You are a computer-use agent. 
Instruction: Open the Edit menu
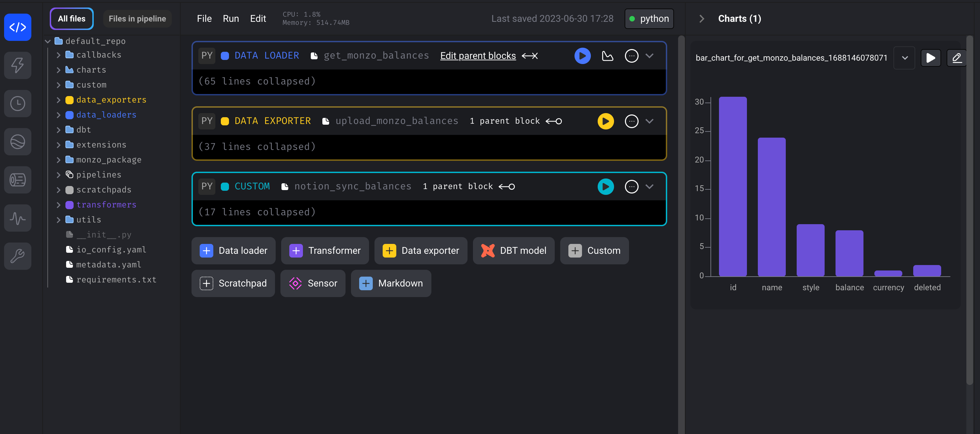[x=258, y=18]
